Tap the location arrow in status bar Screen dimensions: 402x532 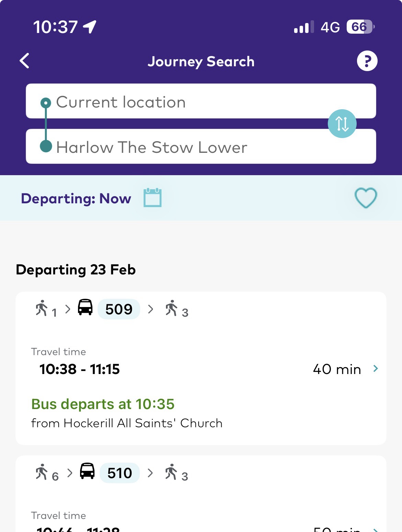pyautogui.click(x=90, y=27)
